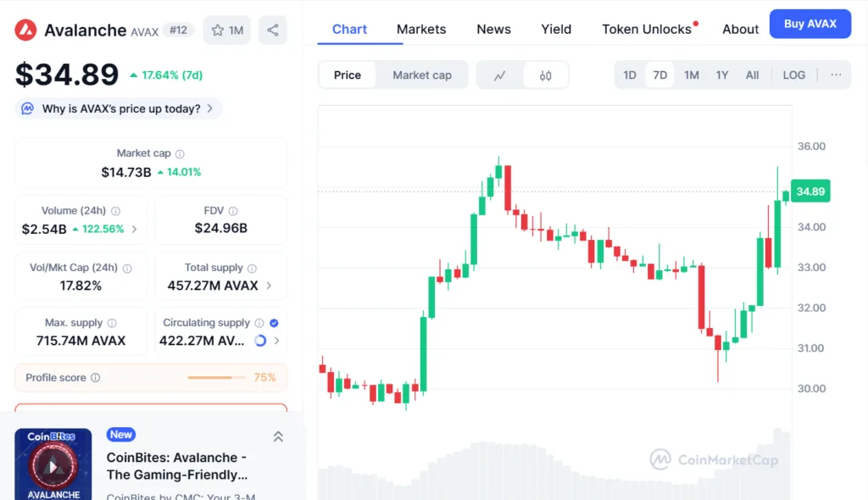Toggle the watchlist star with 1M count
The image size is (868, 500).
point(226,29)
